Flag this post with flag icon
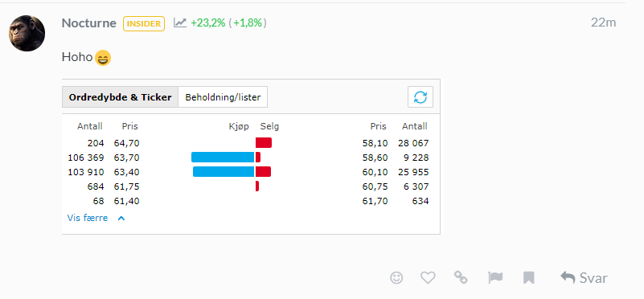Viewport: 644px width, 299px height. pos(495,278)
